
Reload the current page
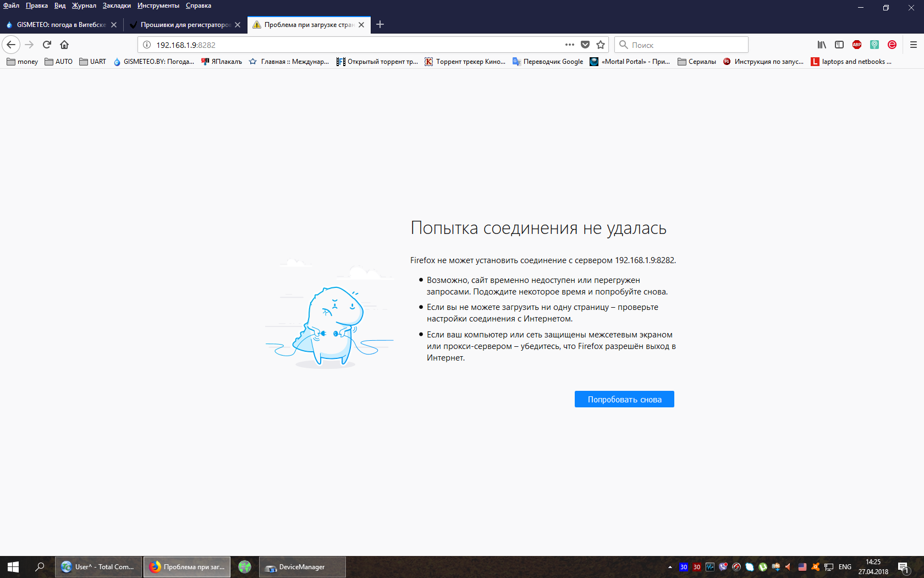click(47, 45)
